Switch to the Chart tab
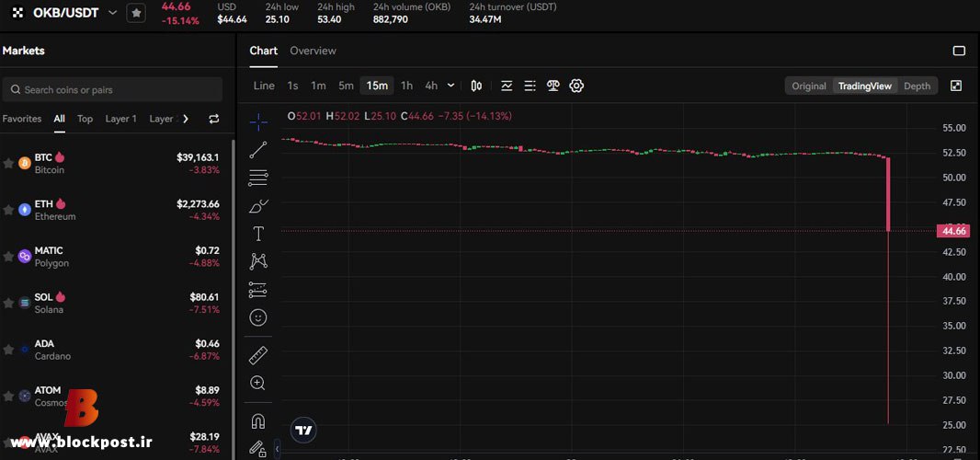 click(263, 51)
